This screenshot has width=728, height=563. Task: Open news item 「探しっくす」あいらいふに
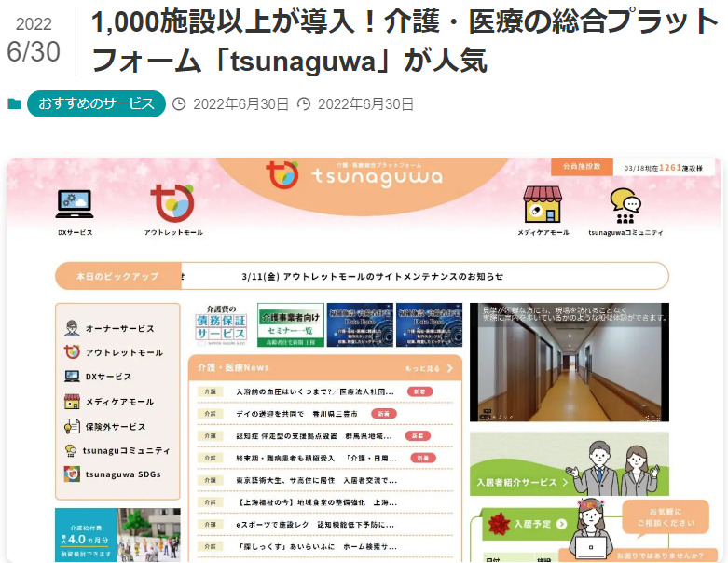pyautogui.click(x=316, y=547)
